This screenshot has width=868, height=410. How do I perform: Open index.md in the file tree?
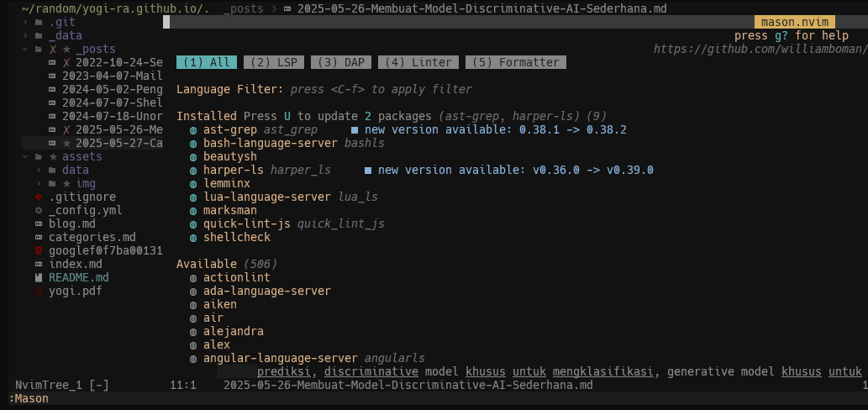point(75,264)
